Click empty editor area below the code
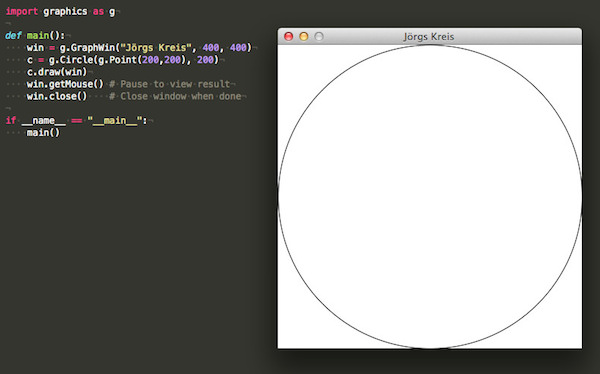 pos(134,249)
